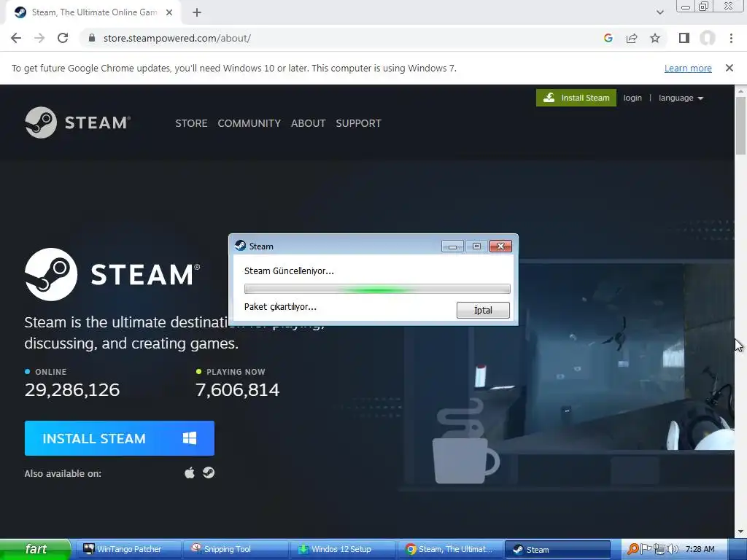747x560 pixels.
Task: Close the Steam updater dialog
Action: point(500,246)
